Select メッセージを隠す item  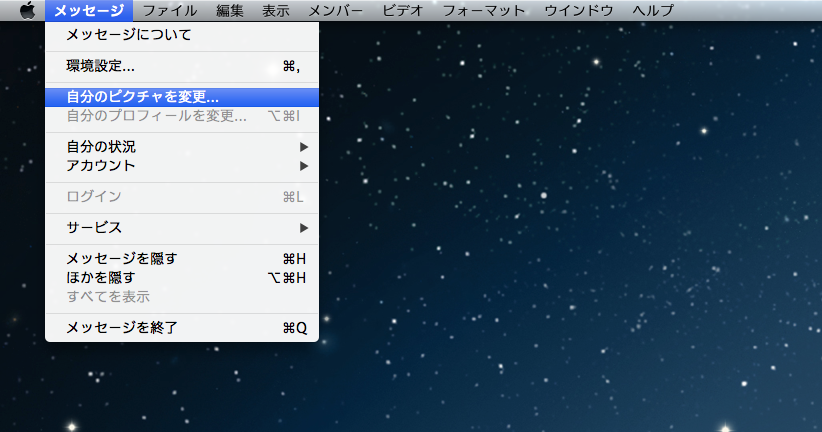click(182, 258)
